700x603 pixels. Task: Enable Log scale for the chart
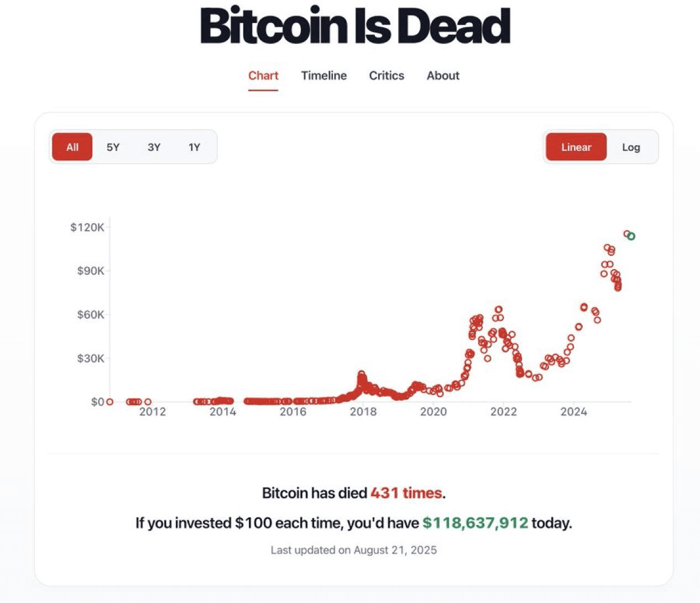(631, 147)
